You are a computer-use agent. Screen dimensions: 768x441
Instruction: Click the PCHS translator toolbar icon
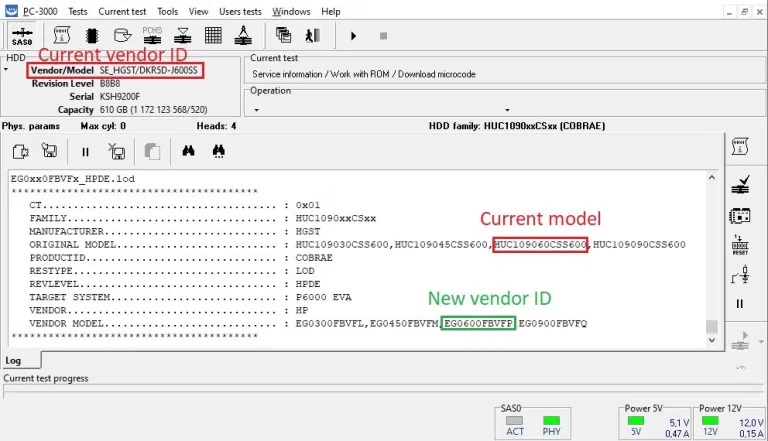coord(152,36)
